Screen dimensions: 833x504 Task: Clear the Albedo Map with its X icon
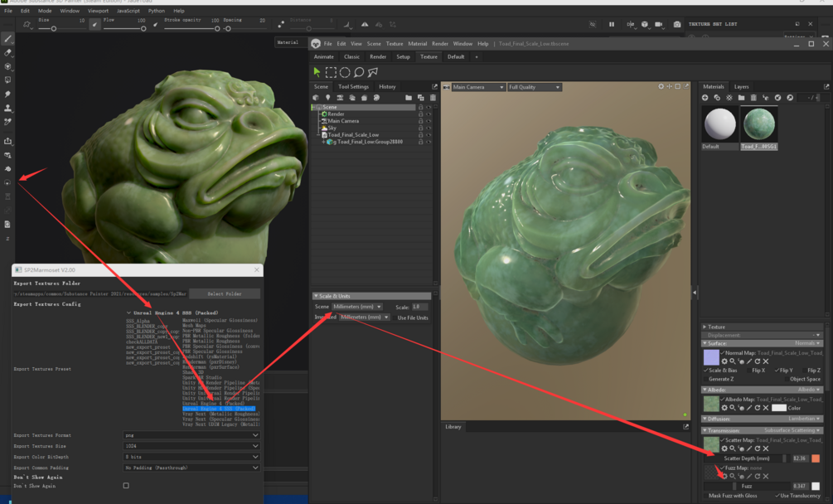coord(766,408)
